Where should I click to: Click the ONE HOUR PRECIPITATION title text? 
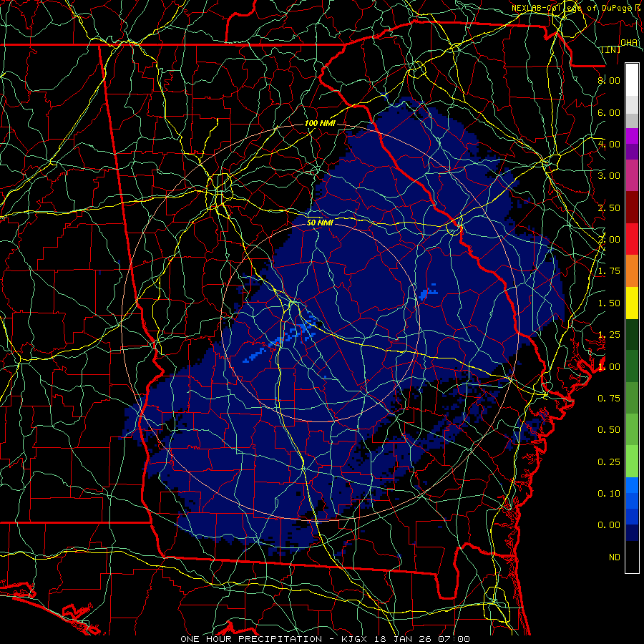[251, 639]
